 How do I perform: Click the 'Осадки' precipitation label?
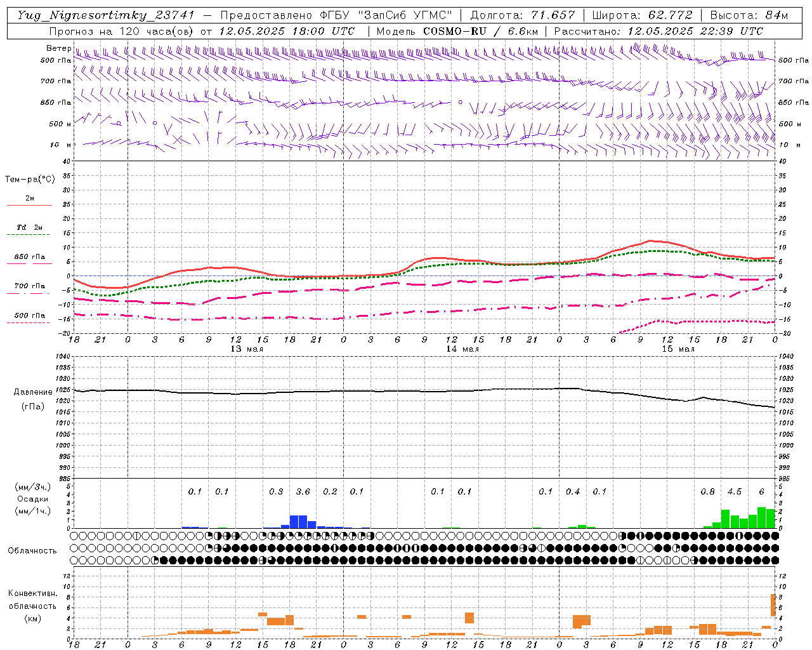(32, 499)
